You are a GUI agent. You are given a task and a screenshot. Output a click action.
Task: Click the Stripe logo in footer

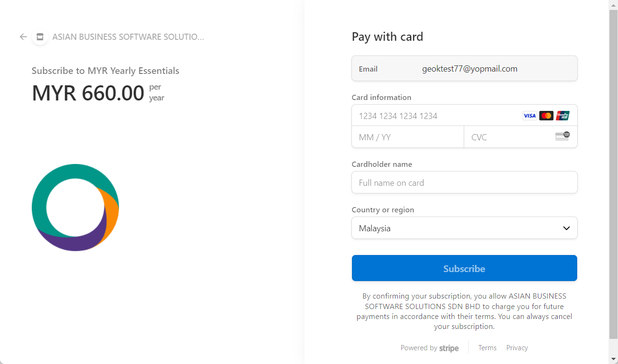(x=449, y=348)
